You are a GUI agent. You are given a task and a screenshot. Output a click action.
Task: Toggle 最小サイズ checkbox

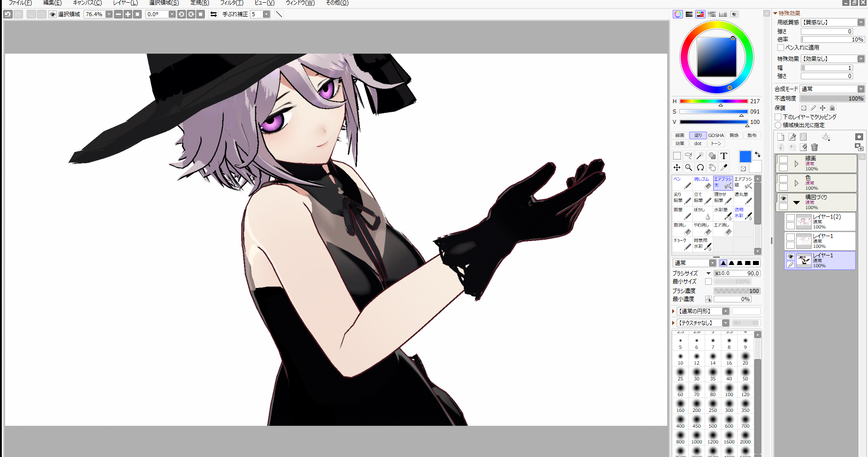click(708, 282)
